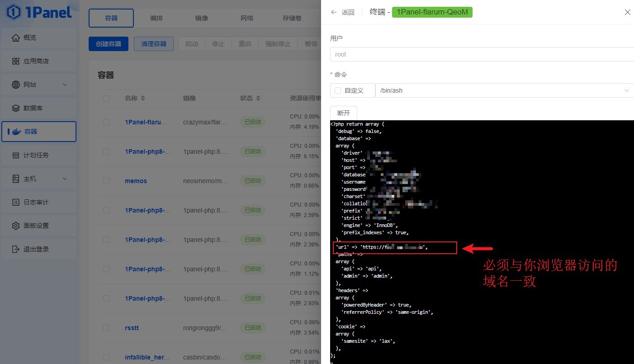Click the 网站 globe icon
The width and height of the screenshot is (634, 364).
[16, 85]
